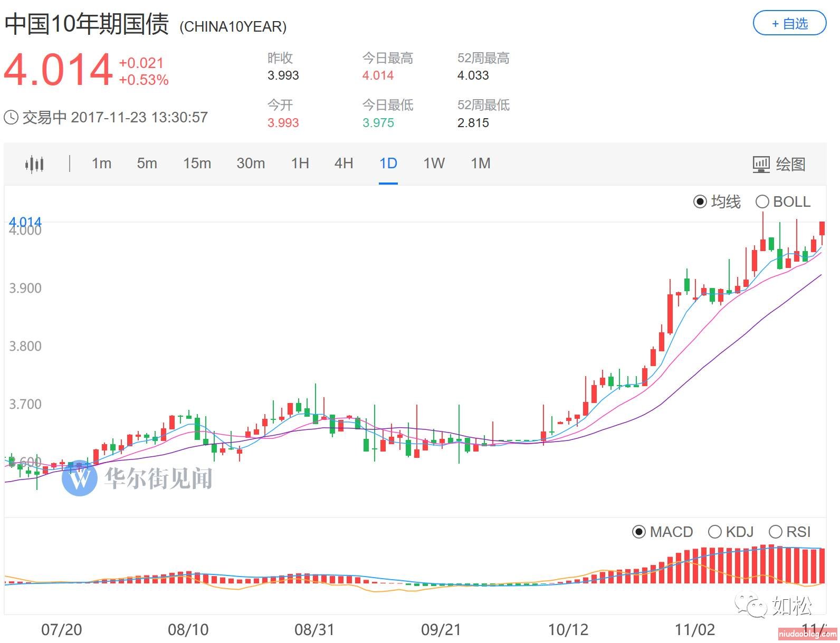Viewport: 840px width, 643px height.
Task: Click the +0.53% change percentage
Action: pyautogui.click(x=144, y=80)
